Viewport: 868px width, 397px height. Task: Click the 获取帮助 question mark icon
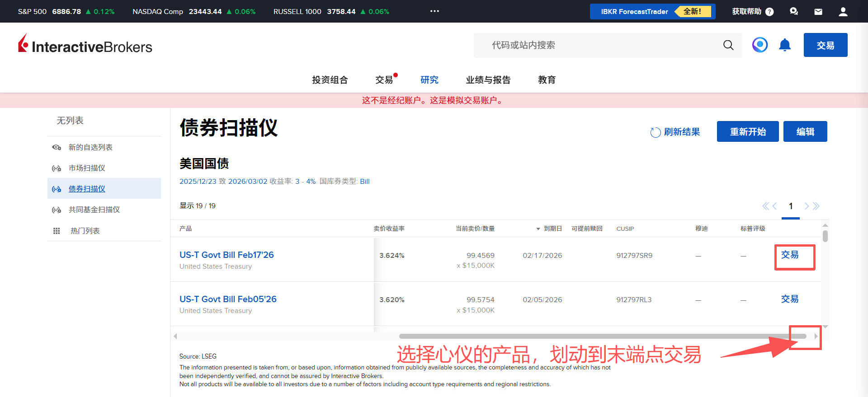pos(769,12)
